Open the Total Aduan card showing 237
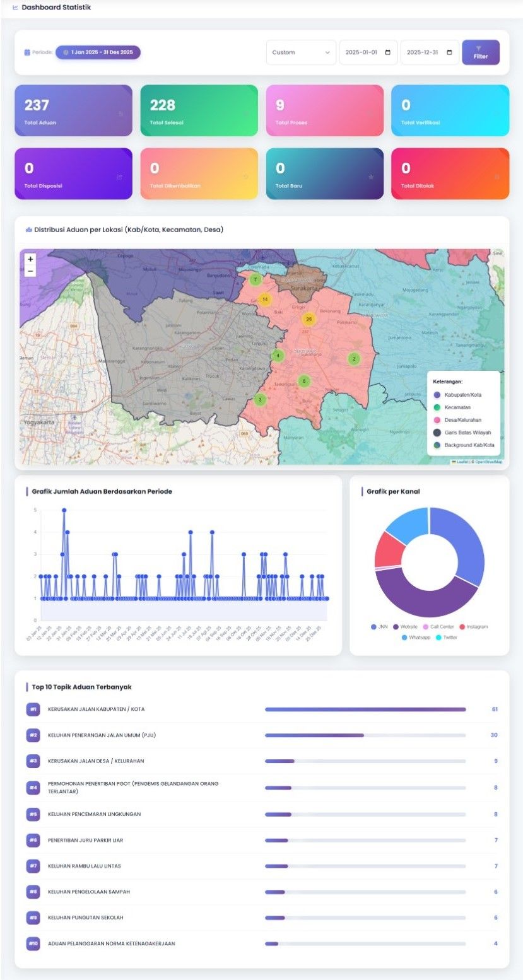The width and height of the screenshot is (523, 980). click(73, 111)
